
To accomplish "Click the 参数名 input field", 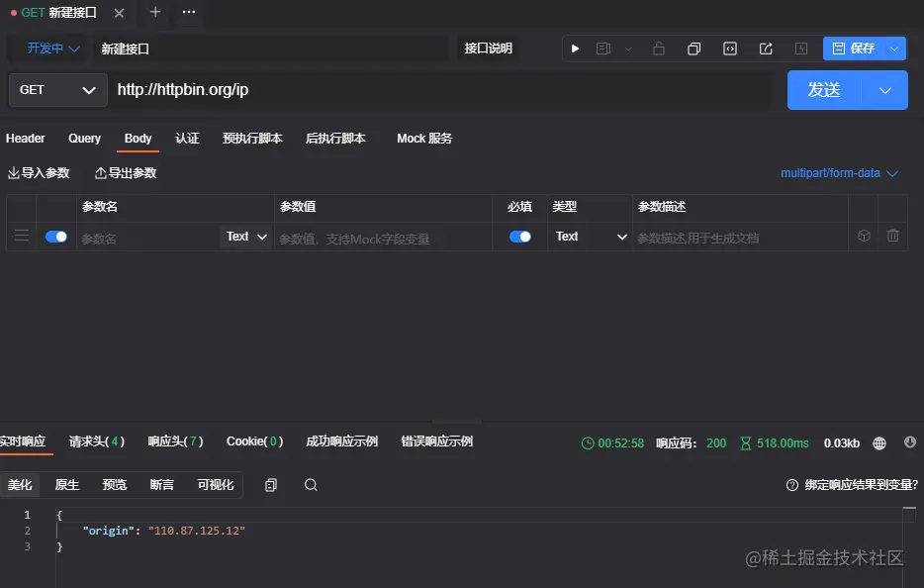I will coord(147,238).
